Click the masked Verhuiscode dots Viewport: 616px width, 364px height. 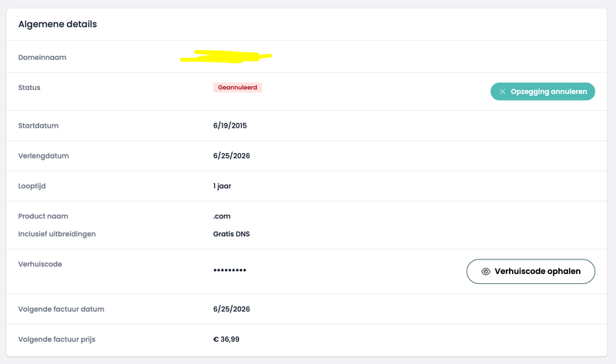(x=230, y=272)
